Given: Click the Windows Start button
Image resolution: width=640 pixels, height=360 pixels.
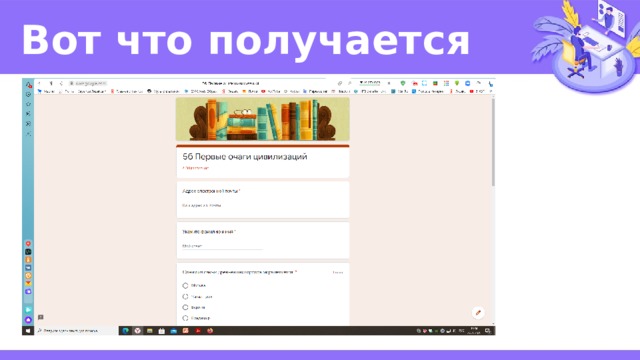Looking at the screenshot, I should click(28, 331).
